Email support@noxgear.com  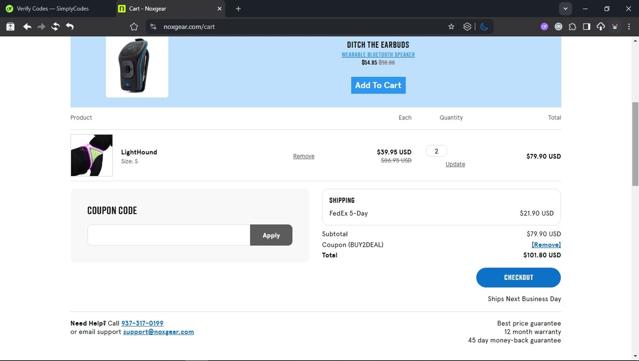(x=159, y=332)
